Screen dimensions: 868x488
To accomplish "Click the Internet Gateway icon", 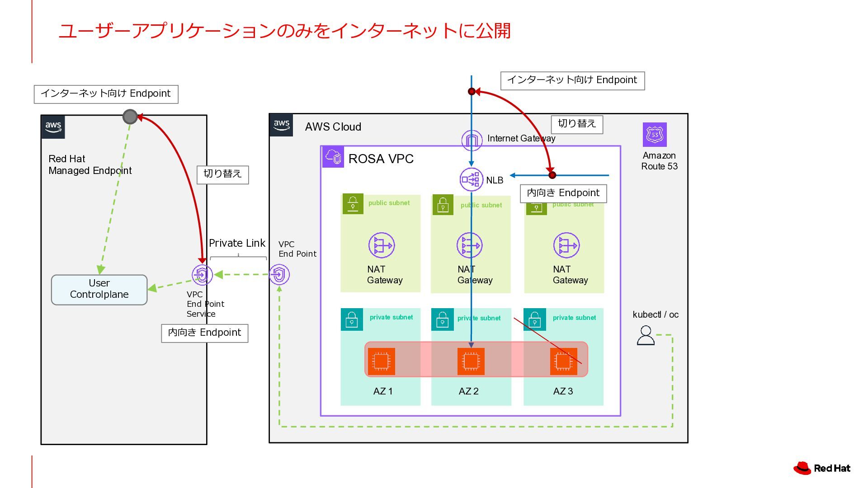I will click(472, 141).
